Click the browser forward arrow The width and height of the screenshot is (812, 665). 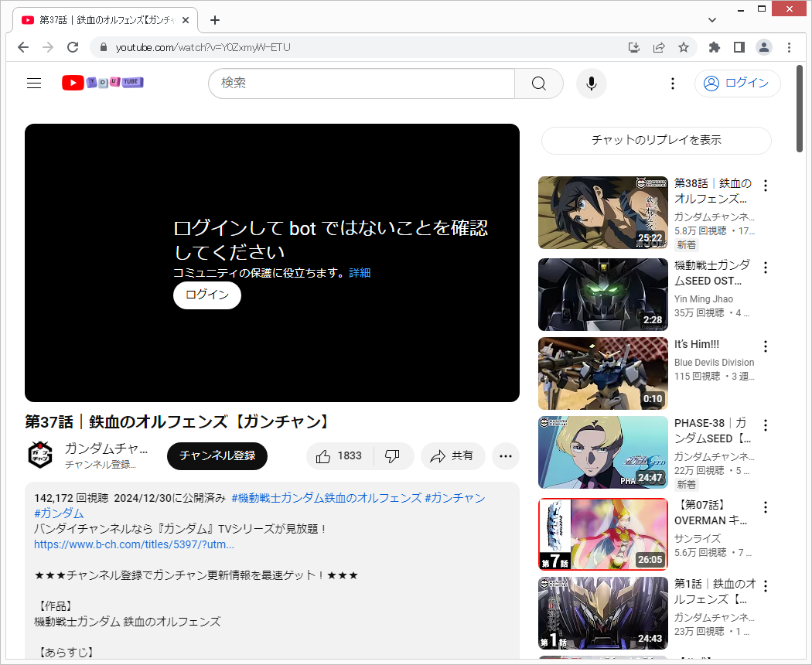coord(48,48)
